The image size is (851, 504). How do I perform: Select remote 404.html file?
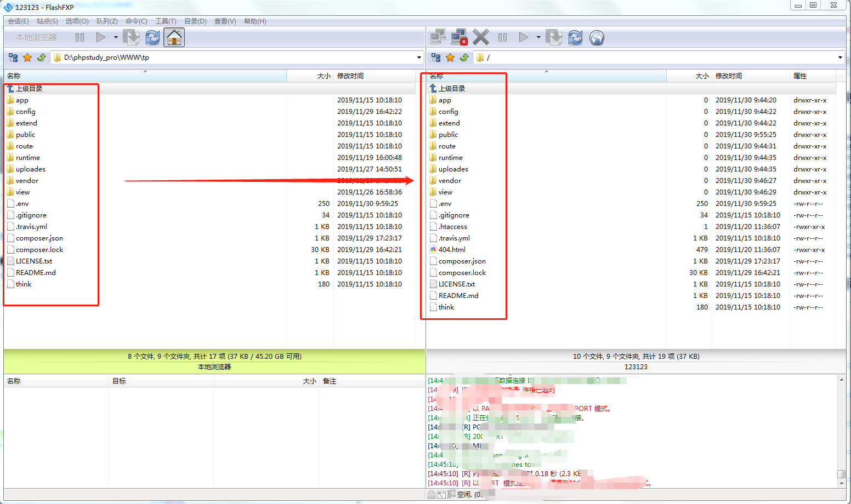(x=452, y=250)
